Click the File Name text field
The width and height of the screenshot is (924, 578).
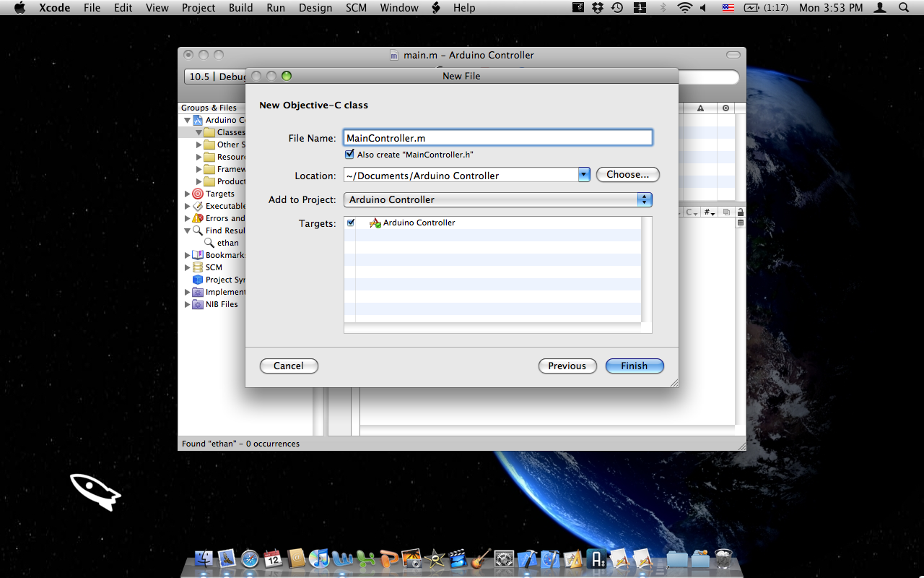pos(498,138)
